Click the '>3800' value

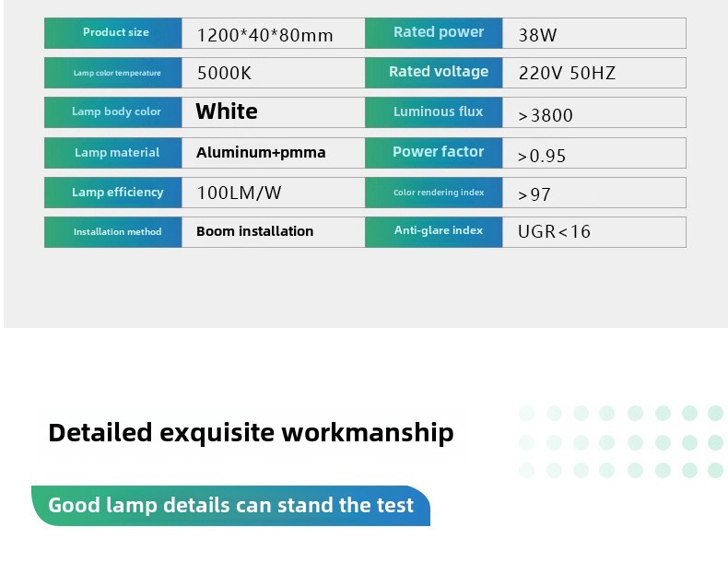pyautogui.click(x=546, y=115)
